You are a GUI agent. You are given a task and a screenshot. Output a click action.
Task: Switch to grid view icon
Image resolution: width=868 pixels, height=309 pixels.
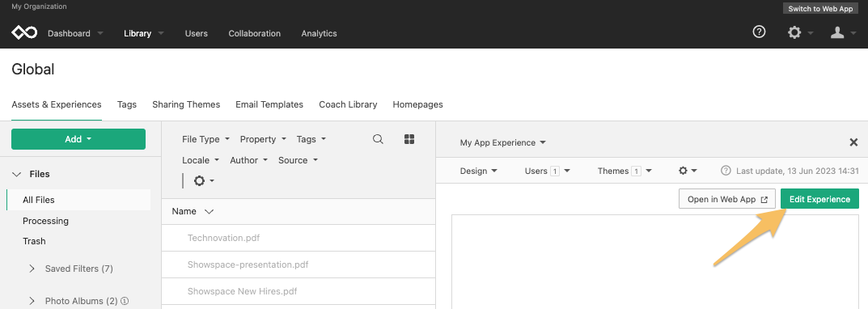409,139
